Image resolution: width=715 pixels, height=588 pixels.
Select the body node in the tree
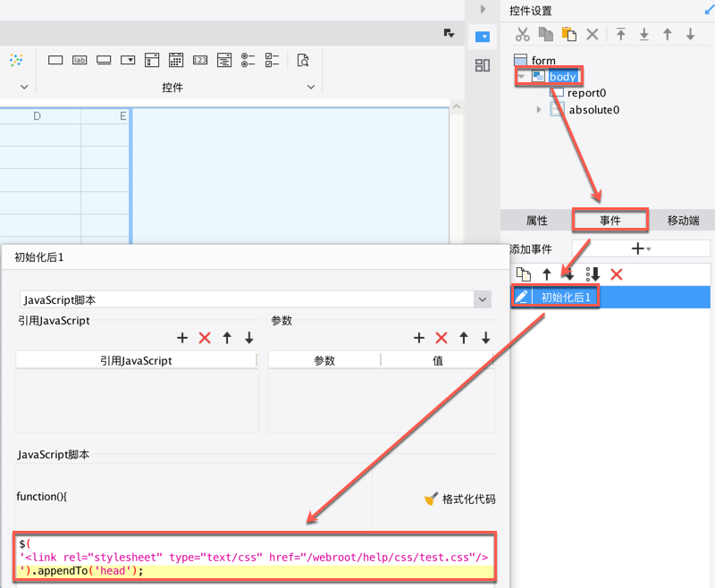(x=563, y=77)
